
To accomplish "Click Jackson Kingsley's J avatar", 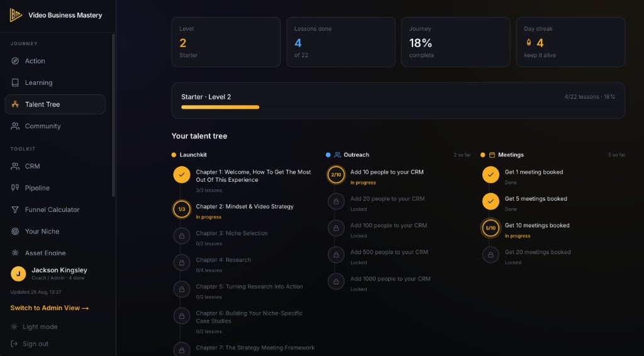I will pyautogui.click(x=18, y=274).
